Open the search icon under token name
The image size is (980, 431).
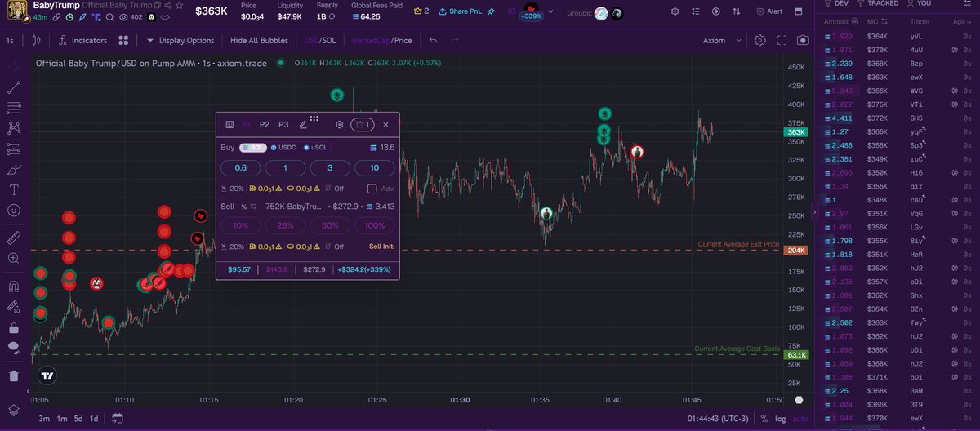110,17
